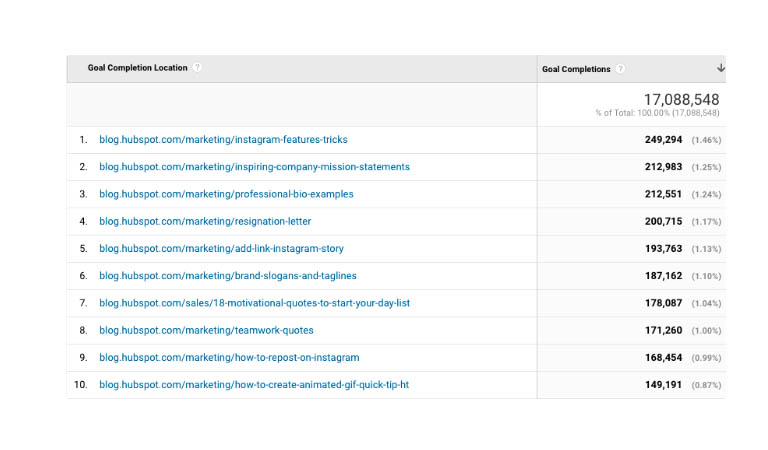This screenshot has height=450, width=768.
Task: Select percentage (0.87%) in row 10
Action: (x=706, y=385)
